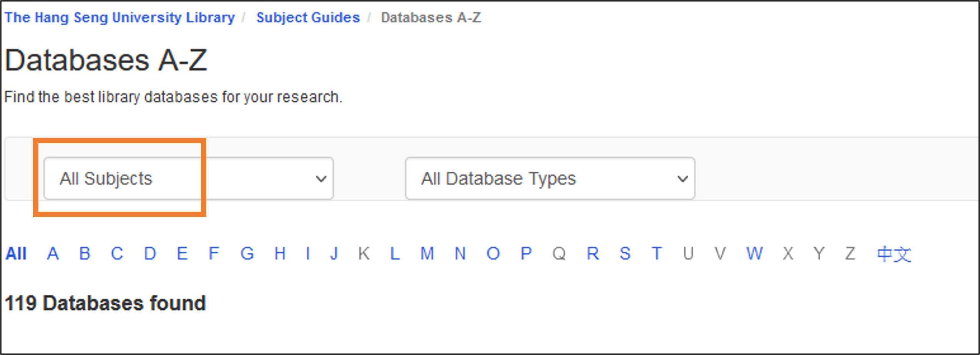Open the All Subjects dropdown
980x355 pixels.
click(188, 179)
